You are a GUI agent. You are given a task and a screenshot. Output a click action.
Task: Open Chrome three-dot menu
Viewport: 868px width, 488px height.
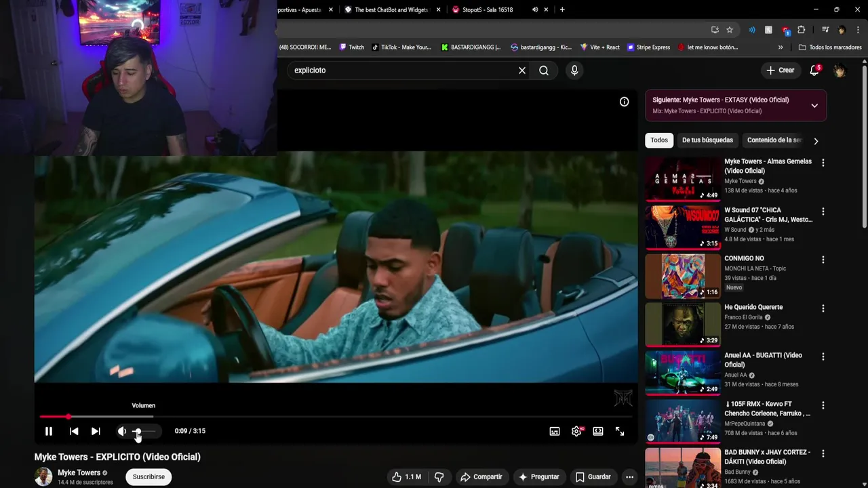point(859,30)
